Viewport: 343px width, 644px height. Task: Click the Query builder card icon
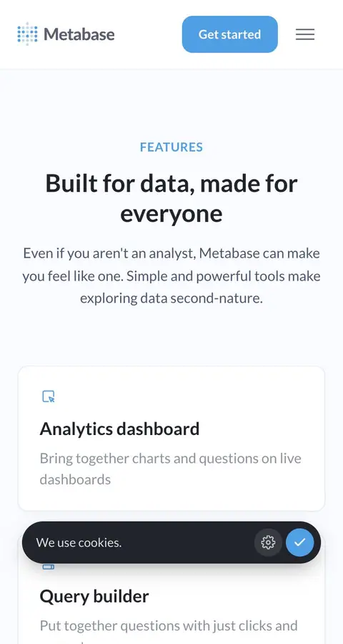(49, 567)
